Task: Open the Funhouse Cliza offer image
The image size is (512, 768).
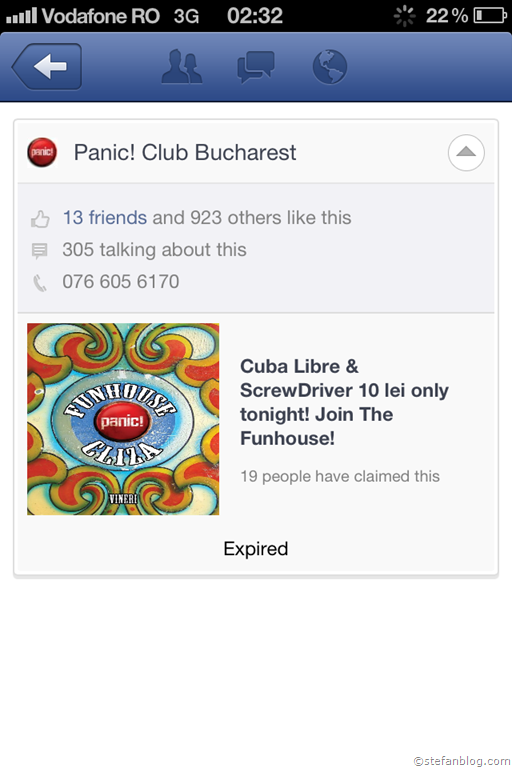Action: (123, 419)
